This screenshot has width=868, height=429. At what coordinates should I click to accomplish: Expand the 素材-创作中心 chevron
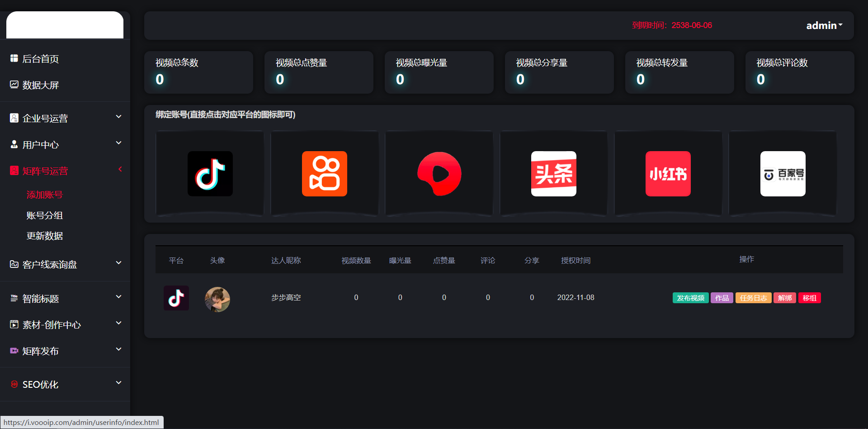119,323
